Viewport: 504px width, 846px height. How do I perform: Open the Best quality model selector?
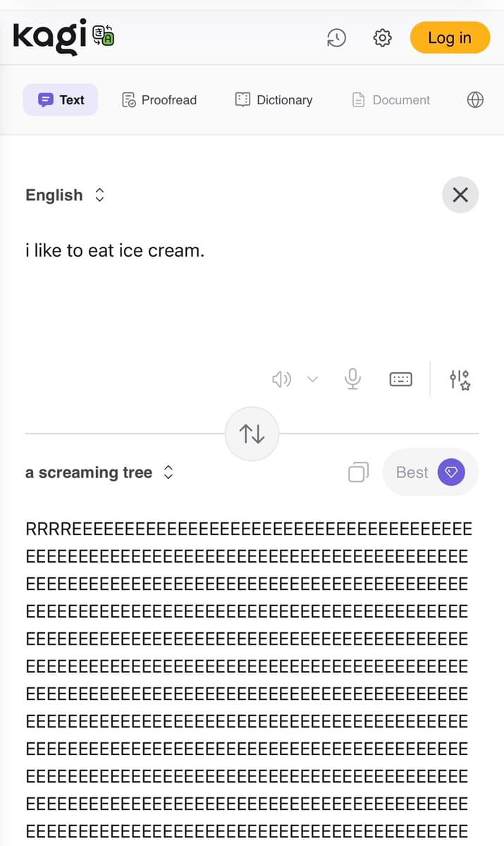pyautogui.click(x=430, y=472)
